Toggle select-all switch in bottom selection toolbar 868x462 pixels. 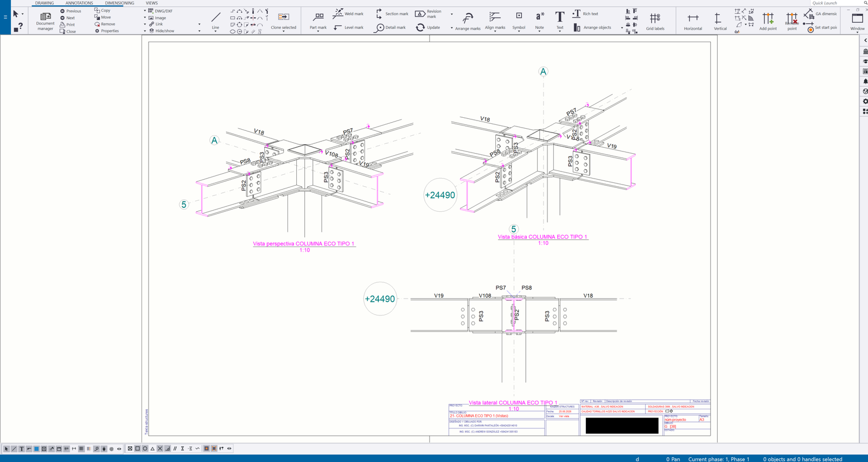coord(7,448)
